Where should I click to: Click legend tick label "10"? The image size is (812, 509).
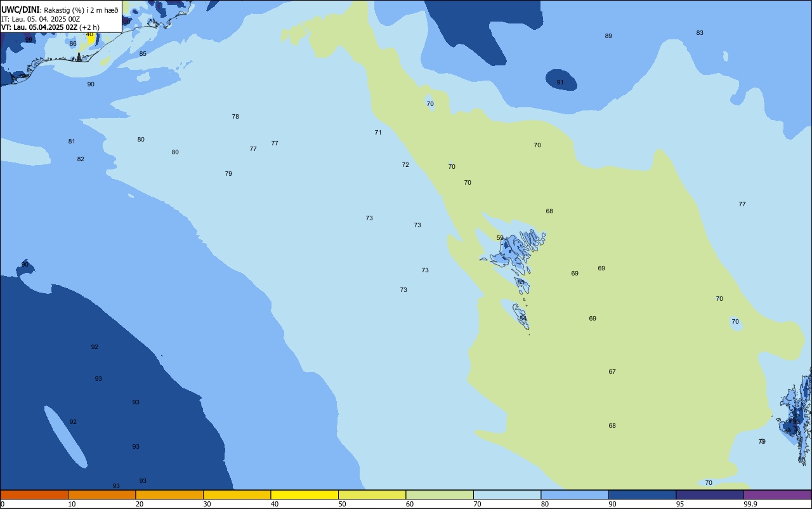pos(72,504)
